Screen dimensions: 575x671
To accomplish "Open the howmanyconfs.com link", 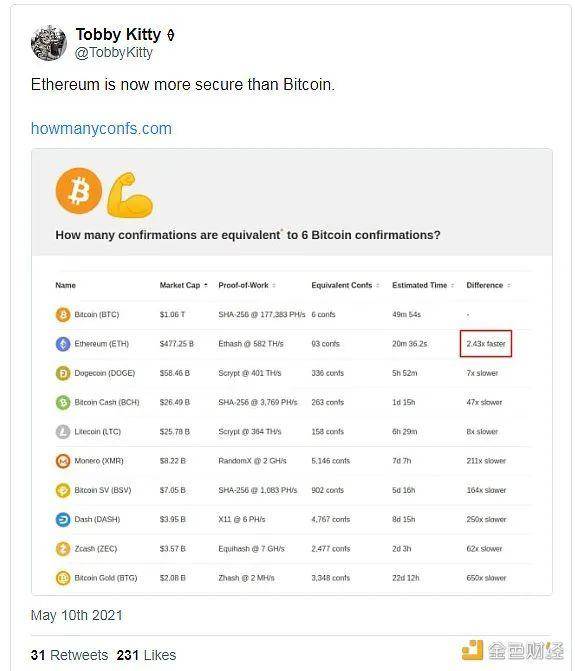I will (x=101, y=128).
